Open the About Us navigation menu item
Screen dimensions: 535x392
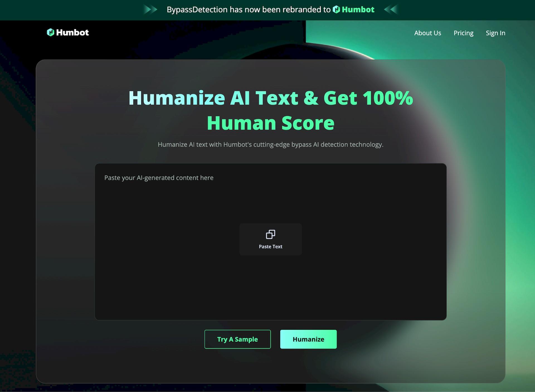[x=428, y=33]
